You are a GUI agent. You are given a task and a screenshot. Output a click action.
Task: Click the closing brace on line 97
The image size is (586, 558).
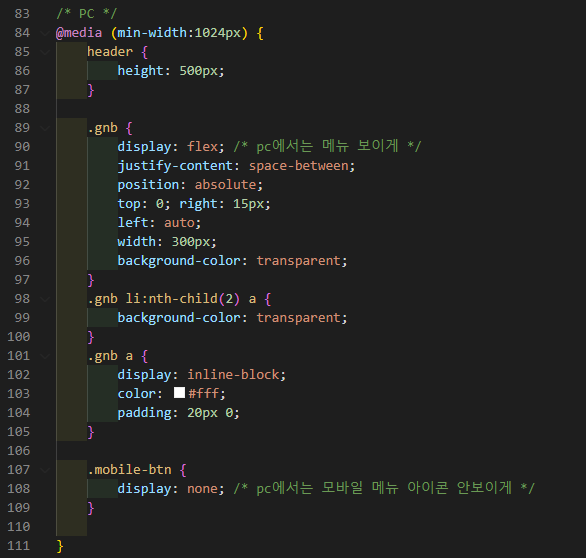(x=91, y=280)
